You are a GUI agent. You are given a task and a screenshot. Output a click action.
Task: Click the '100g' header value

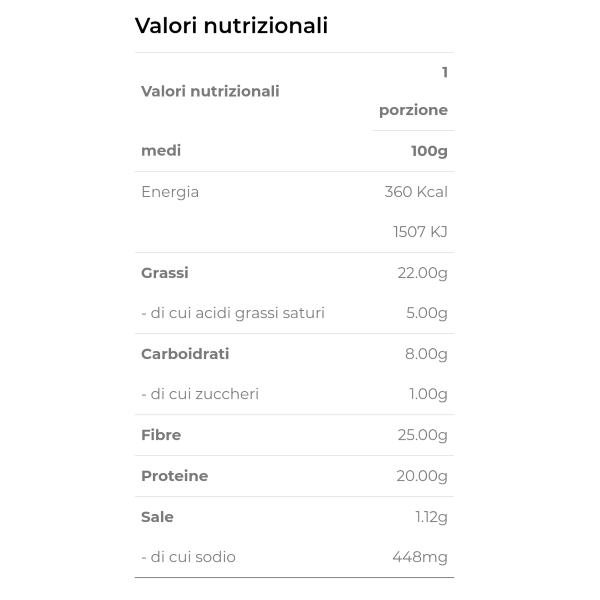pos(429,151)
